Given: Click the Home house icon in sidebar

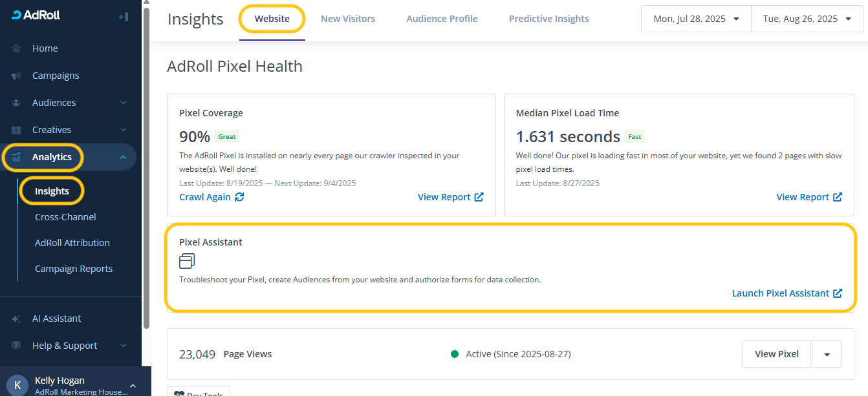Looking at the screenshot, I should point(16,48).
